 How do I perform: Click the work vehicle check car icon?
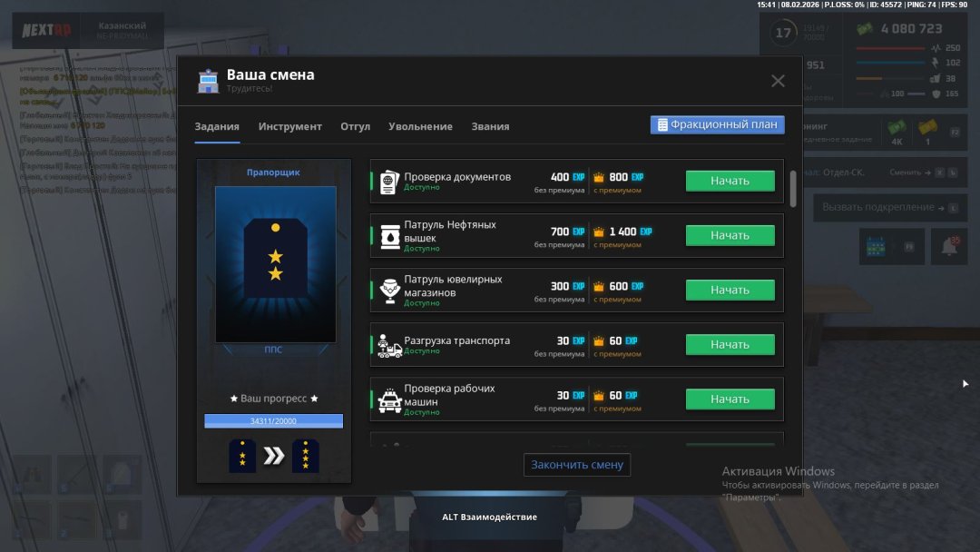pos(389,399)
